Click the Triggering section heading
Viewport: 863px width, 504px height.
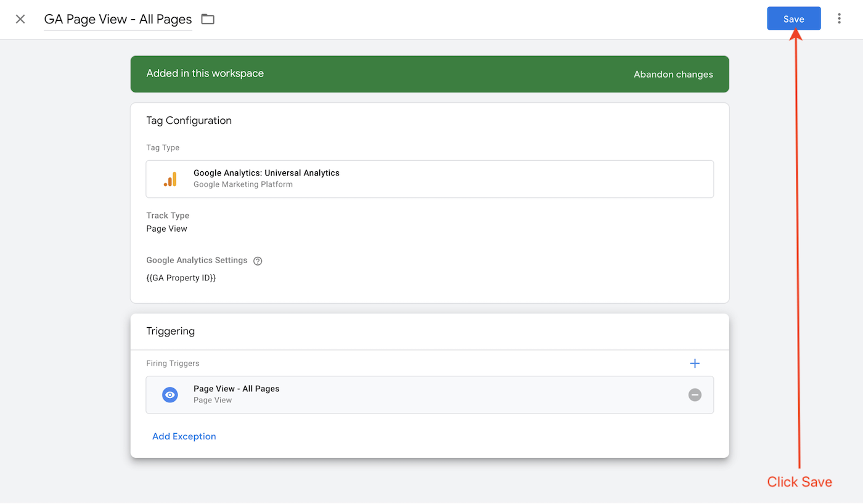pyautogui.click(x=170, y=331)
